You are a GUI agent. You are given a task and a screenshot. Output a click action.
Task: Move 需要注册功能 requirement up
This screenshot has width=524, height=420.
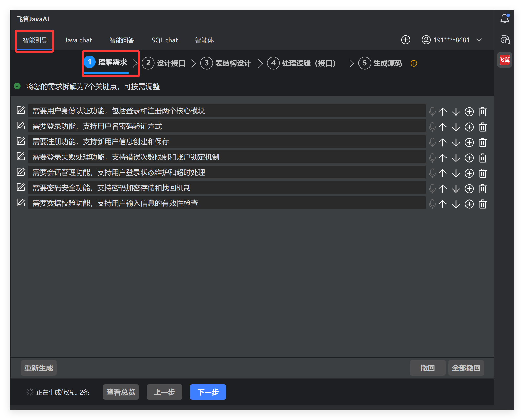click(443, 142)
